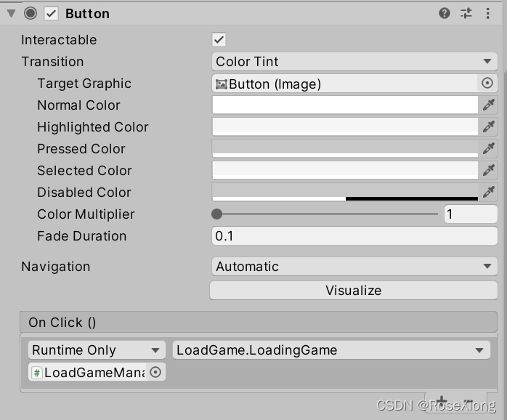Open LoadGame.LoadingGame function dropdown
Screen dimensions: 507x420
click(x=331, y=350)
